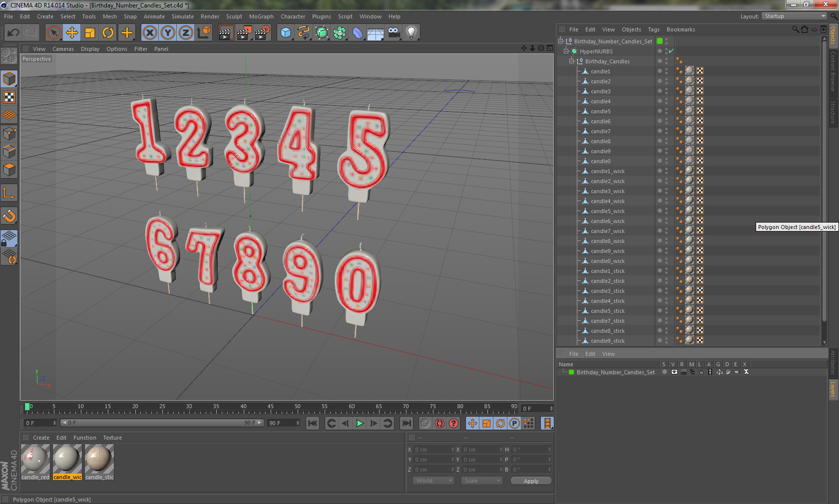839x504 pixels.
Task: Toggle Y axis lock
Action: tap(168, 33)
